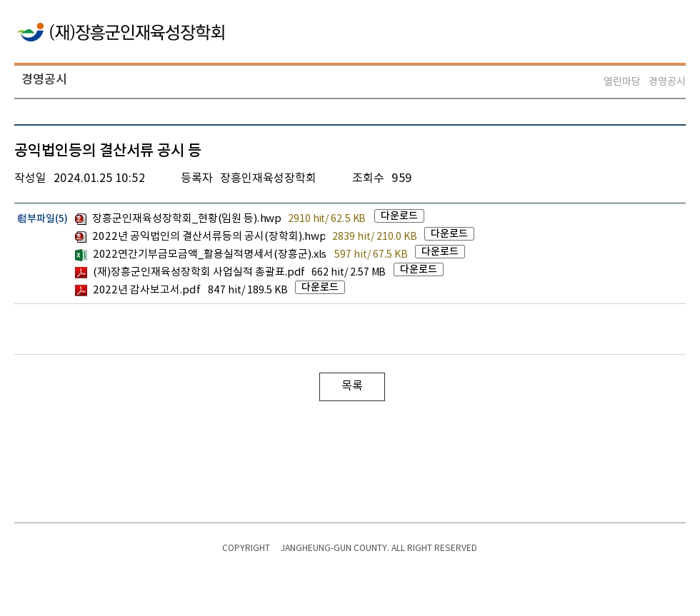The width and height of the screenshot is (700, 616).
Task: Select the 열린마당 breadcrumb item
Action: click(621, 81)
